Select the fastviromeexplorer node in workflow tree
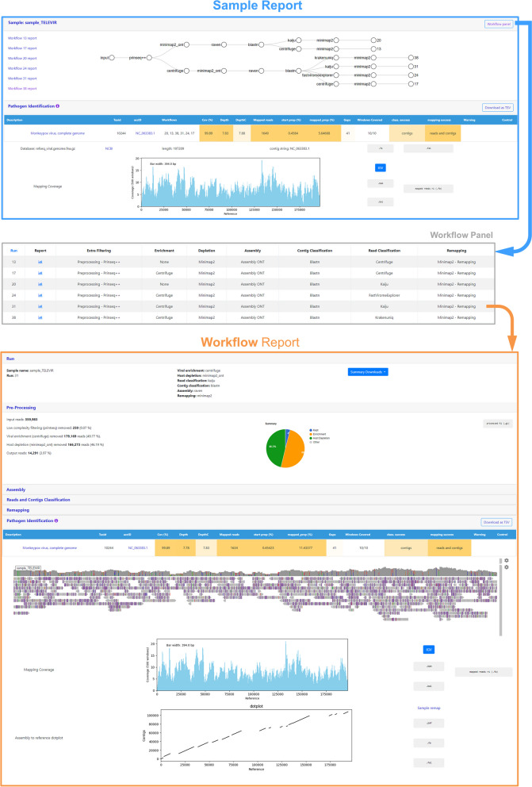Viewport: 532px width, 787px height. (x=336, y=75)
